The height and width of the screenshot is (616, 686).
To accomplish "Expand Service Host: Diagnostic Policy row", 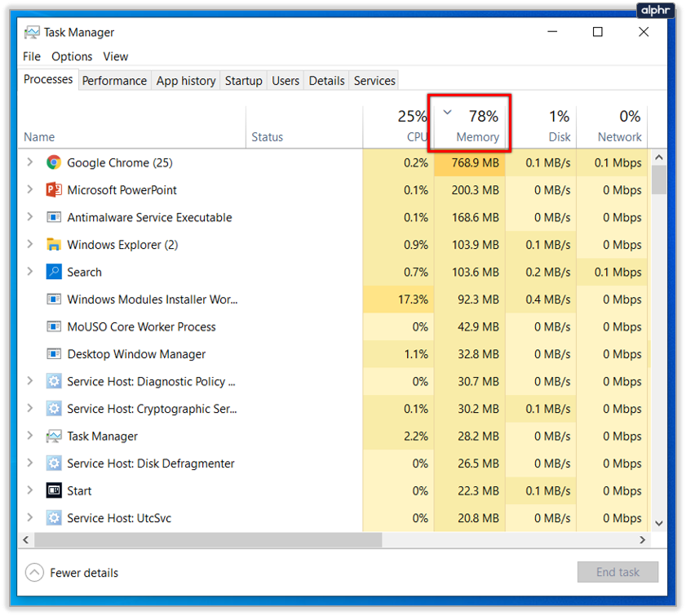I will point(29,381).
